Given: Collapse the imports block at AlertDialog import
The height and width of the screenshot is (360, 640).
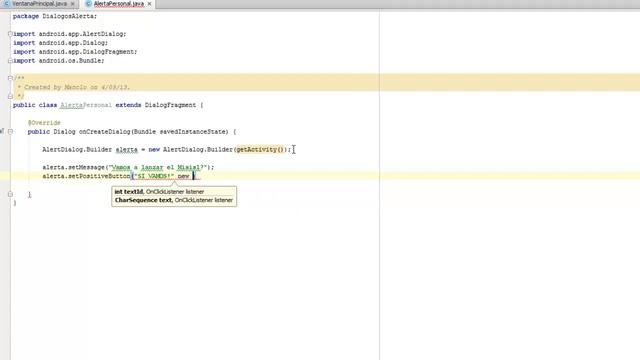Looking at the screenshot, I should 10,34.
